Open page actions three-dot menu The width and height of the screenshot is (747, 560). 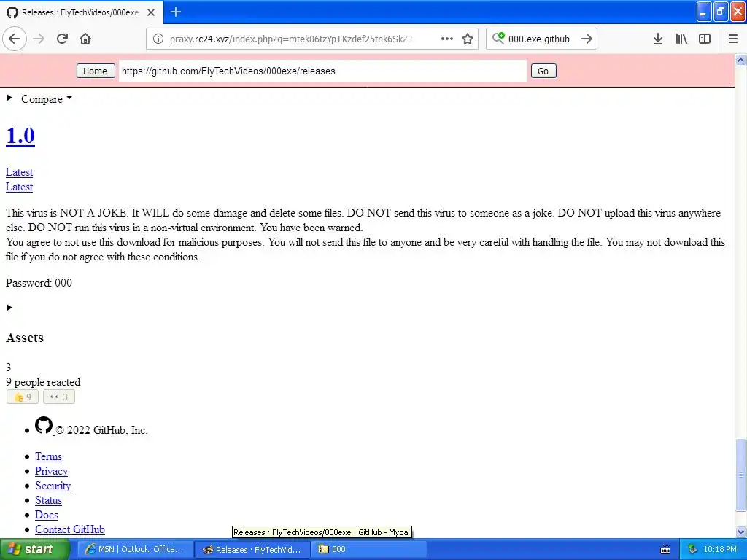point(447,39)
